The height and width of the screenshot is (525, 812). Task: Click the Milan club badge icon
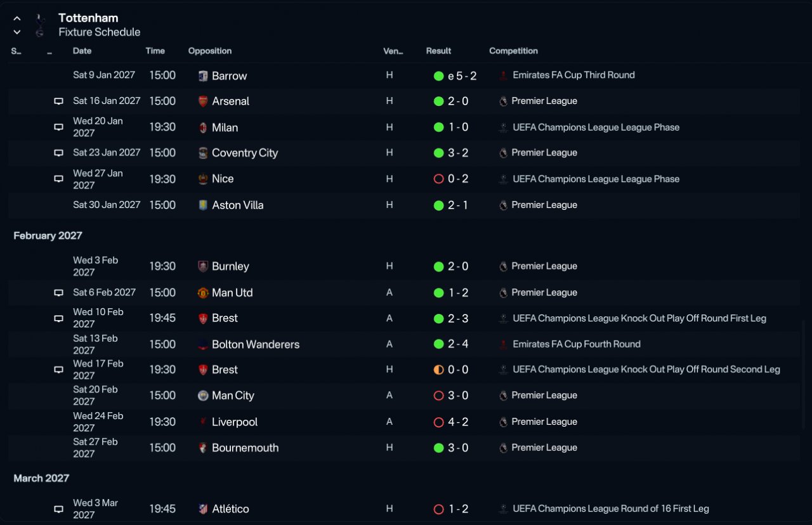click(x=203, y=127)
